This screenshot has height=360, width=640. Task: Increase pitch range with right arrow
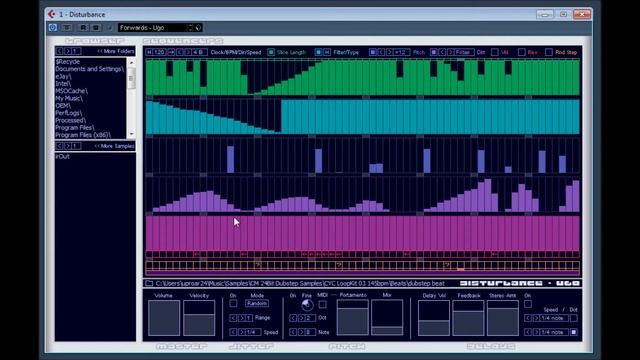pyautogui.click(x=389, y=52)
